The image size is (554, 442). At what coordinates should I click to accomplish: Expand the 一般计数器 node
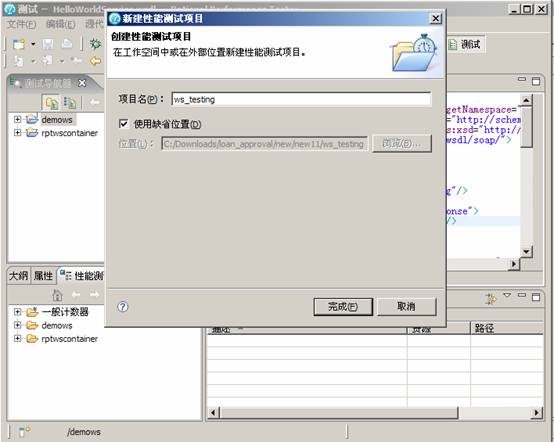(x=17, y=312)
